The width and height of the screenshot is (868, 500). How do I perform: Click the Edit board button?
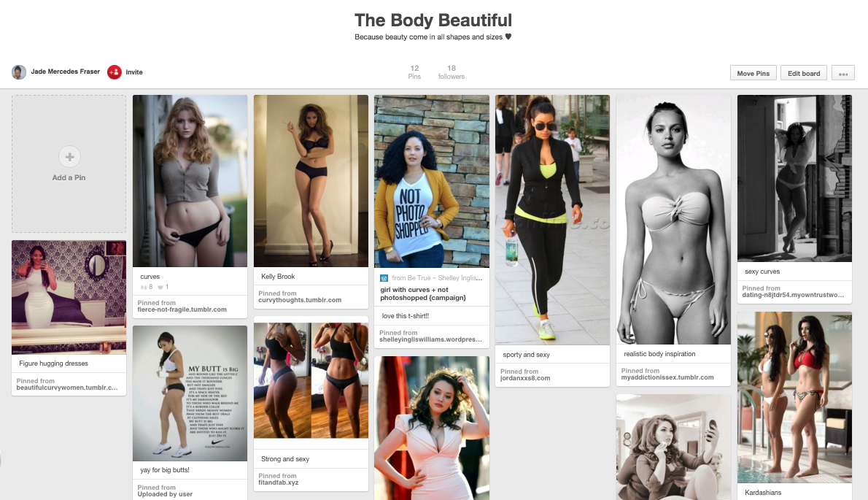coord(804,73)
